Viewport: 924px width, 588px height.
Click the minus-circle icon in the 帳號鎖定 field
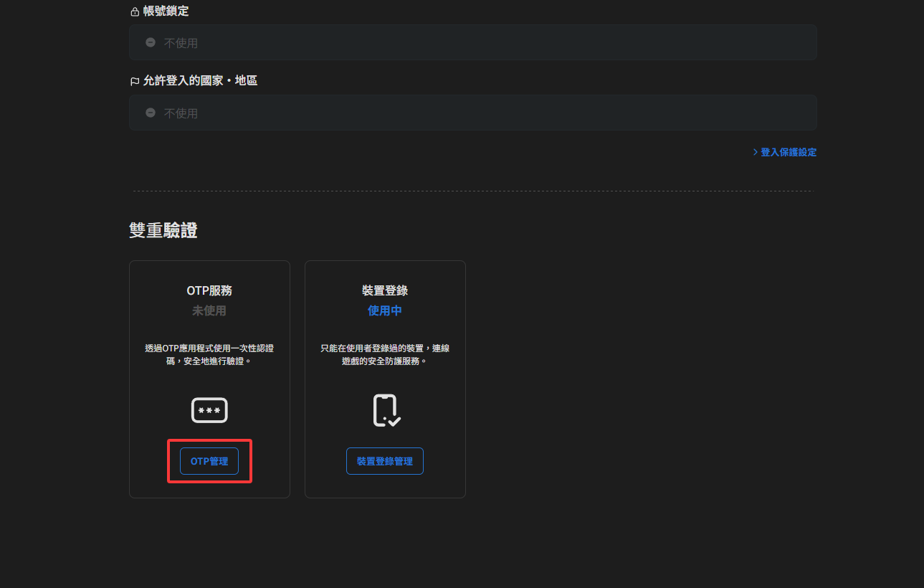[x=151, y=43]
